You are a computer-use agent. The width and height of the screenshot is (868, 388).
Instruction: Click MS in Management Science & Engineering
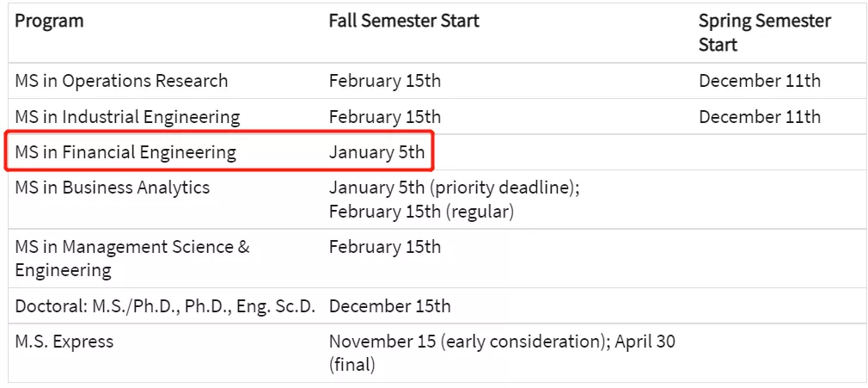(131, 258)
